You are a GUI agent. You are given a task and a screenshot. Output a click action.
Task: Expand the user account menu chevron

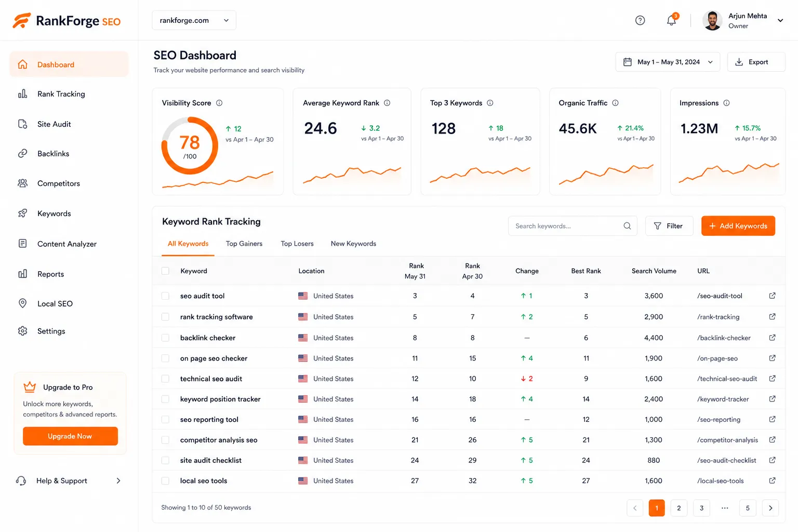click(x=780, y=20)
